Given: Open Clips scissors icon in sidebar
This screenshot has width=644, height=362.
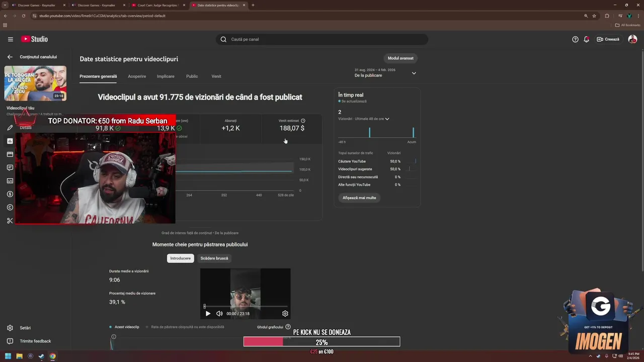Looking at the screenshot, I should click(10, 221).
